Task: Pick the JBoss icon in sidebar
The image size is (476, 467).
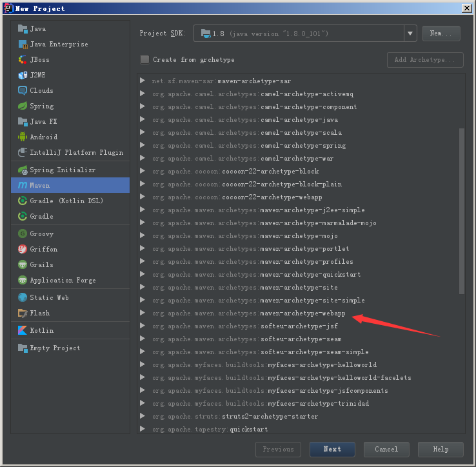Action: 23,60
